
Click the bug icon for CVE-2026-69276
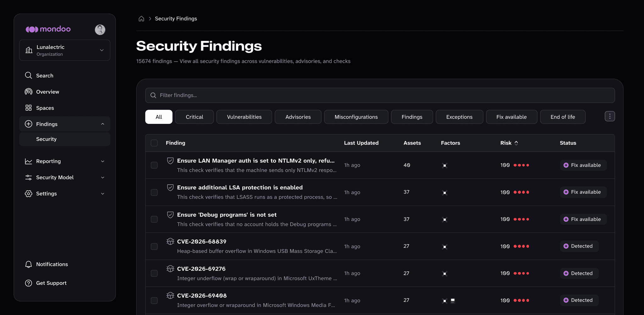click(x=170, y=269)
